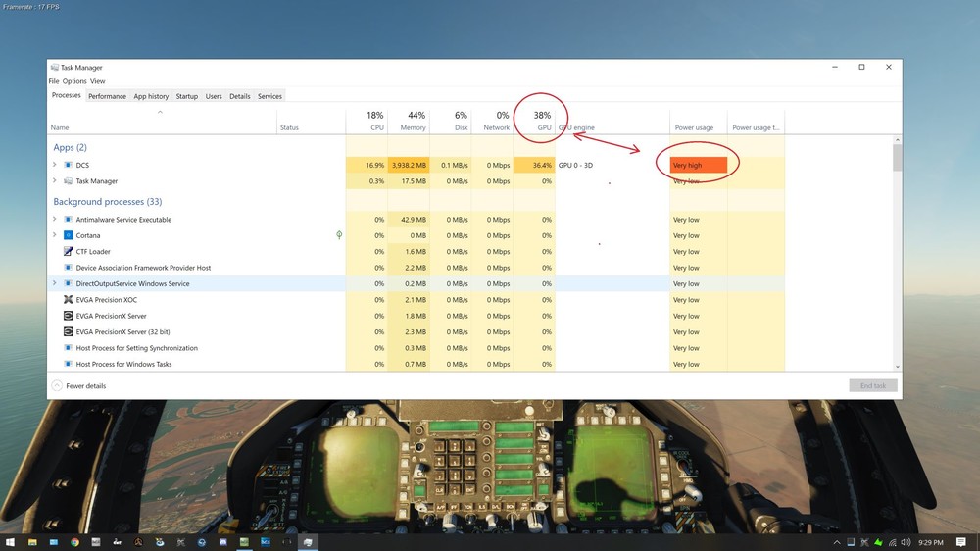The image size is (980, 551).
Task: Switch to the Services tab
Action: click(270, 96)
